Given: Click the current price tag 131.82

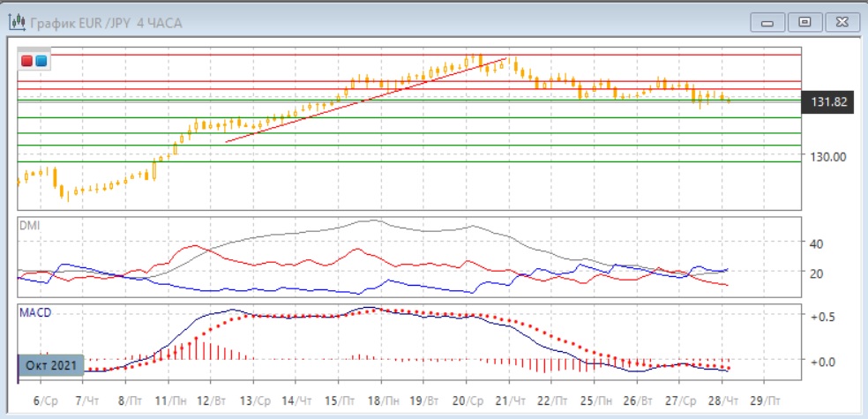Looking at the screenshot, I should point(828,102).
